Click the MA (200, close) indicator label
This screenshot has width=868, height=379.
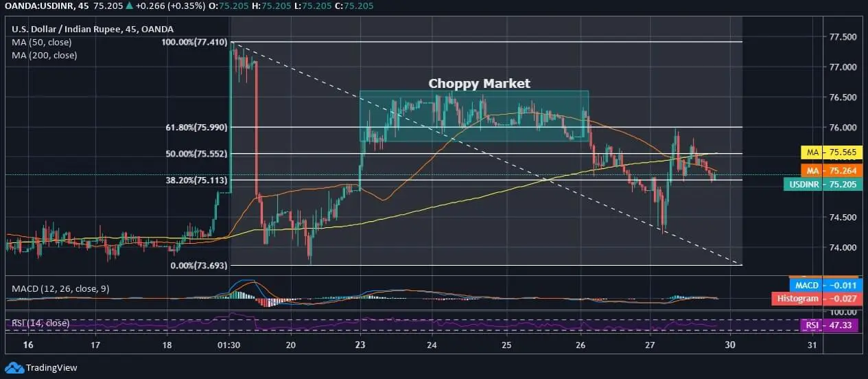[x=44, y=55]
